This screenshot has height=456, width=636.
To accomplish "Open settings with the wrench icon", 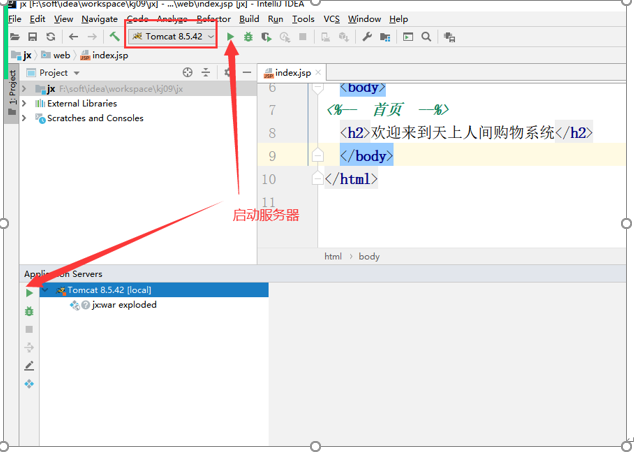I will pos(367,37).
